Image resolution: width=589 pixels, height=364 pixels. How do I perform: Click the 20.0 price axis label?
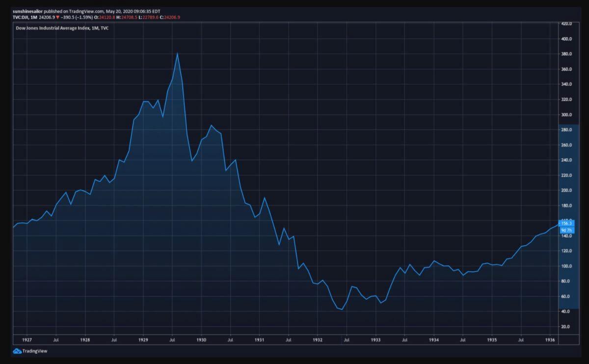pyautogui.click(x=566, y=327)
